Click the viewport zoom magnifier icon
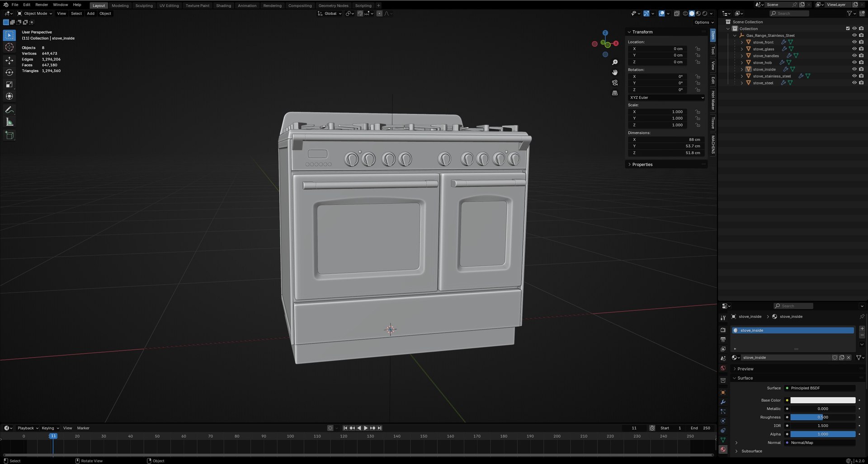This screenshot has height=464, width=868. coord(615,62)
